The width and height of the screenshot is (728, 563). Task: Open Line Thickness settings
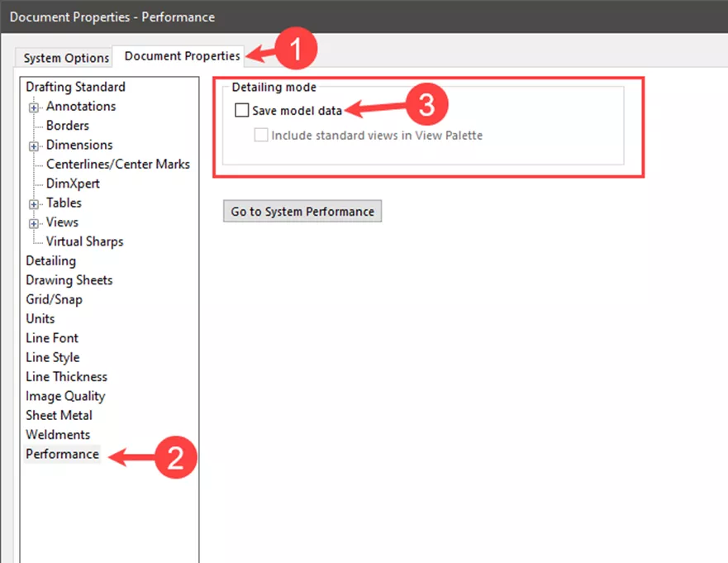pyautogui.click(x=66, y=377)
